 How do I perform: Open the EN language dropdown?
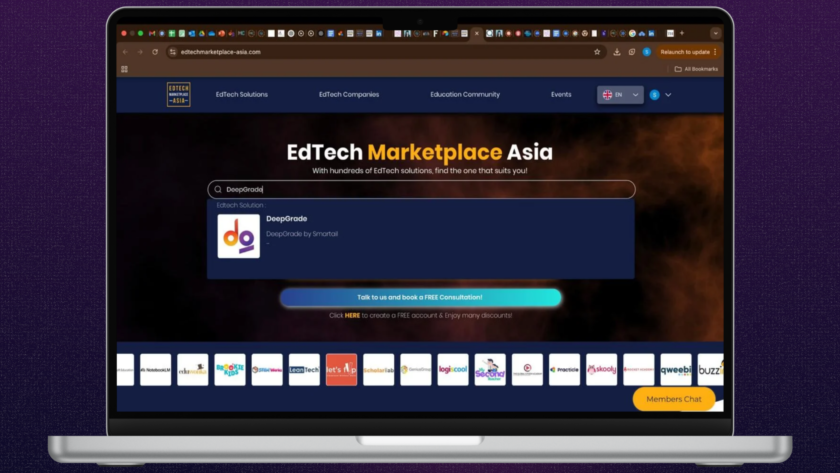[620, 95]
